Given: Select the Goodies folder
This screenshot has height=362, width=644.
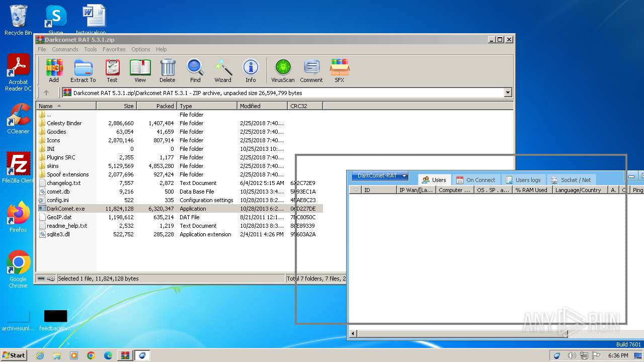Looking at the screenshot, I should 56,132.
